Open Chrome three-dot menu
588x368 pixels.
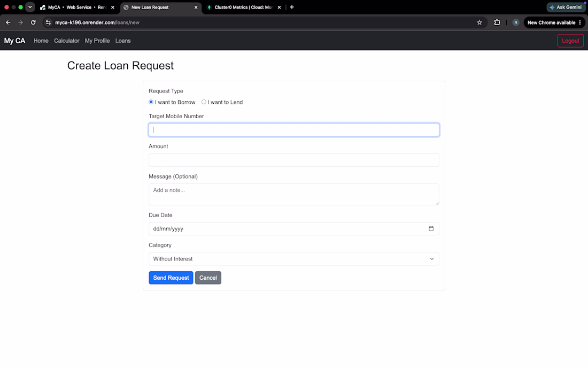[580, 22]
